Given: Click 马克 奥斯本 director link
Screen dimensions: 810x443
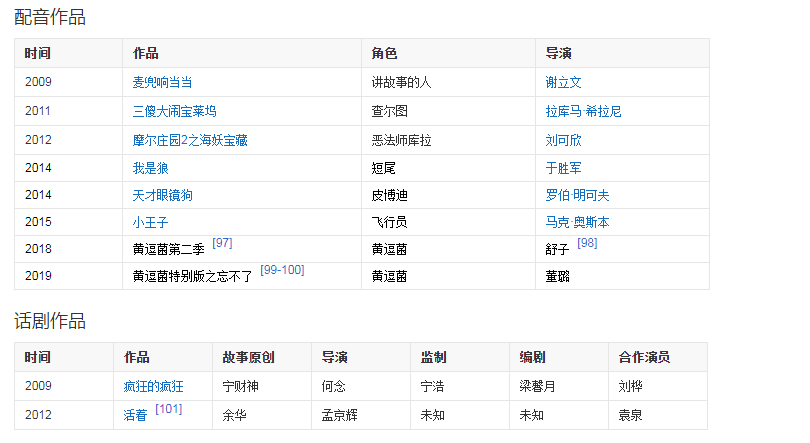Looking at the screenshot, I should pyautogui.click(x=577, y=222).
